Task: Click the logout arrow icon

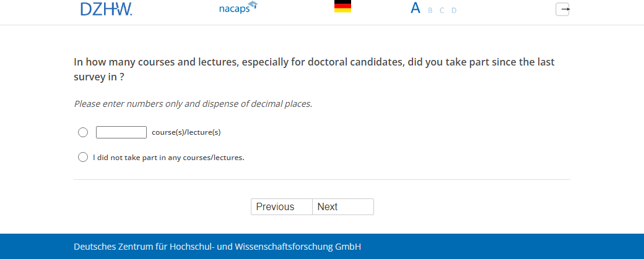Action: pos(562,9)
